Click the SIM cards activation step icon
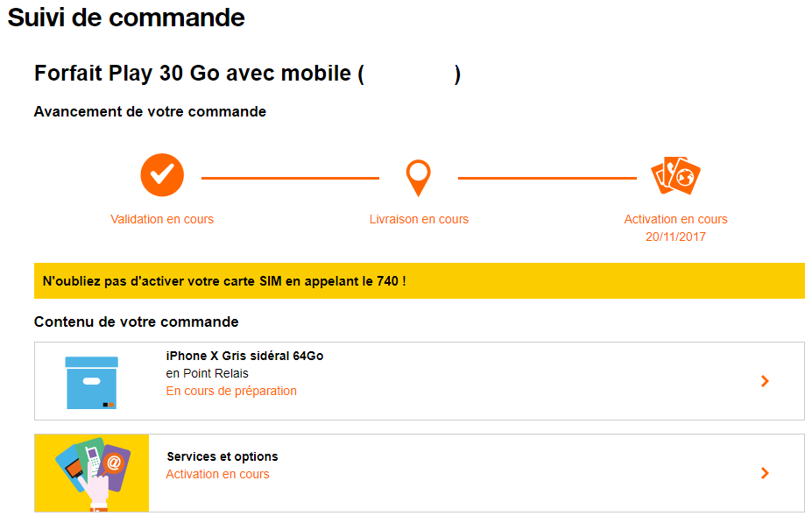Image resolution: width=812 pixels, height=523 pixels. pos(676,176)
